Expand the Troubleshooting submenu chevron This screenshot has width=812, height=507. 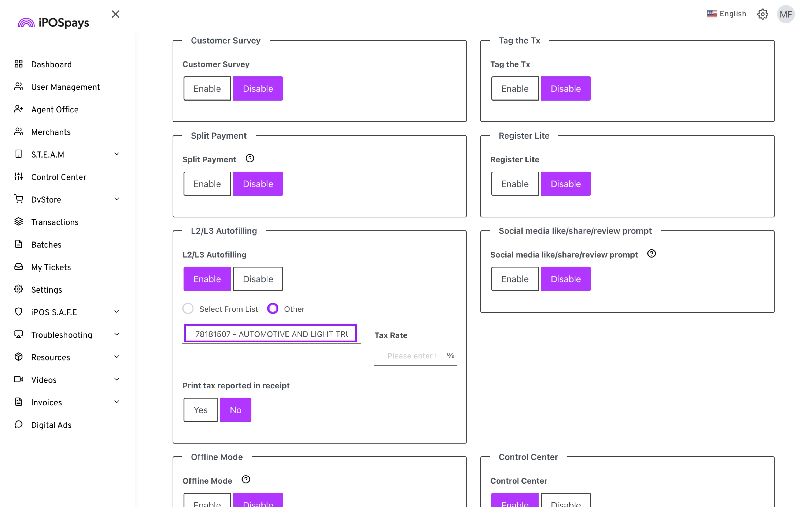117,334
